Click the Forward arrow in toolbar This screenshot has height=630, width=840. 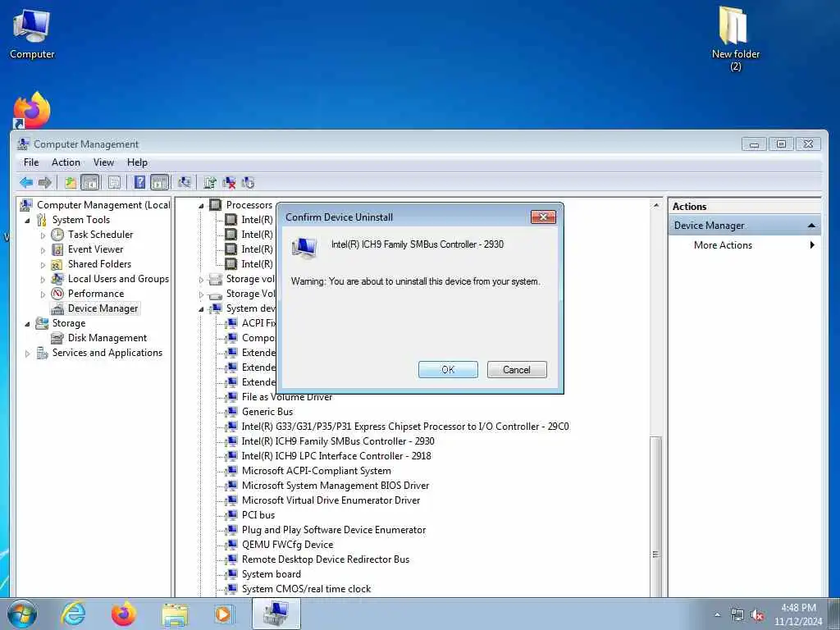45,183
